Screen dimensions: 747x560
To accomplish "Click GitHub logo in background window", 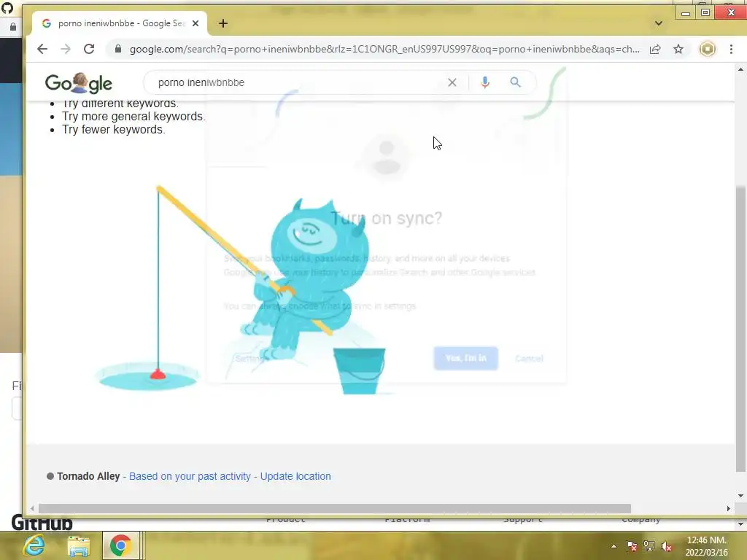I will pos(42,524).
